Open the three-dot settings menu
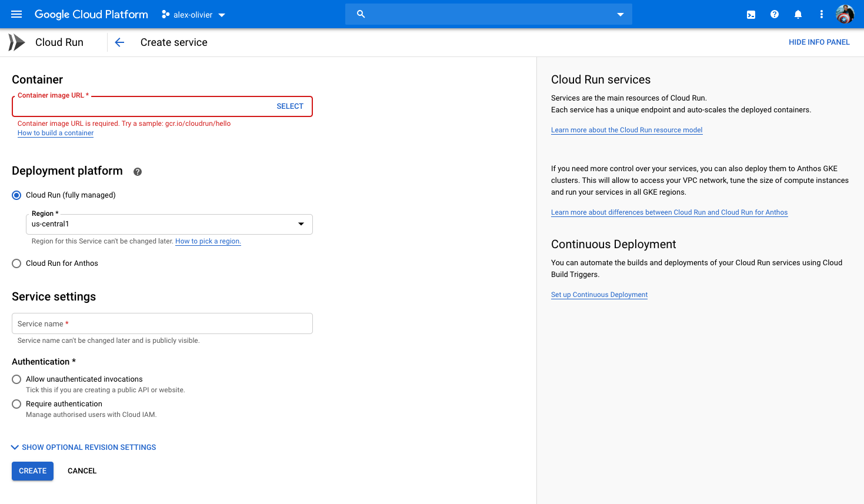This screenshot has width=864, height=504. (822, 14)
